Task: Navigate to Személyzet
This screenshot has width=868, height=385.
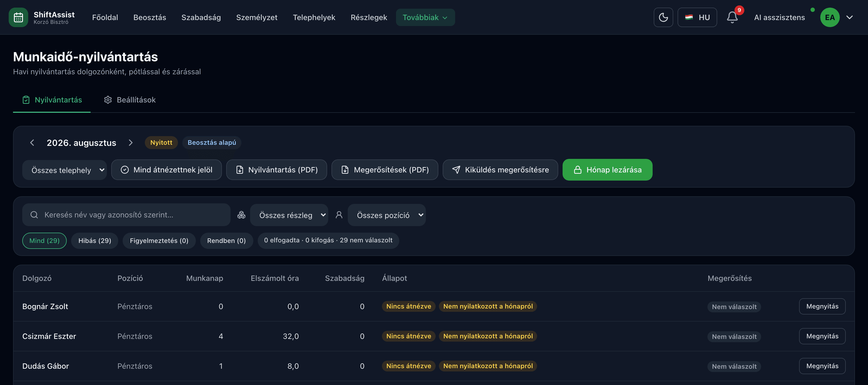Action: (x=257, y=18)
